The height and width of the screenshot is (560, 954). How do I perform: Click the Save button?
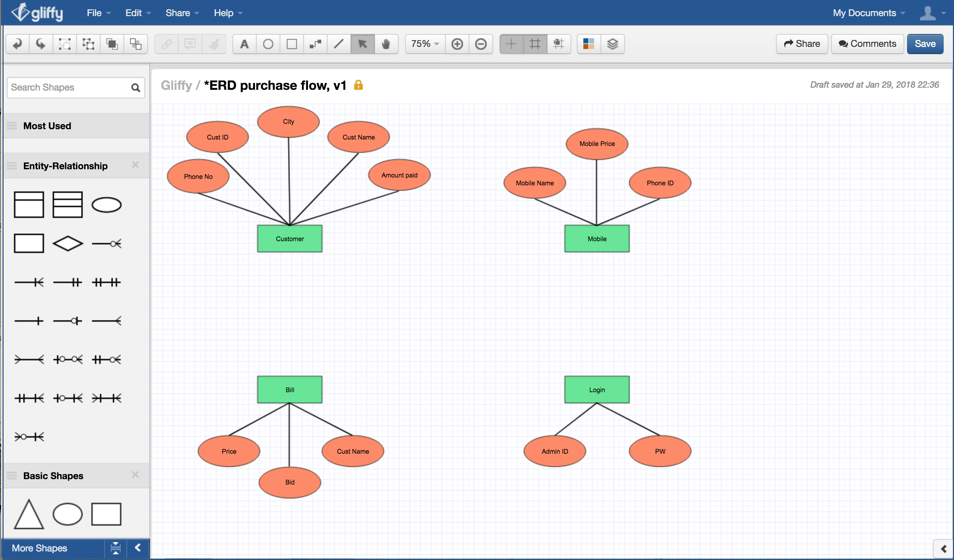(x=926, y=43)
